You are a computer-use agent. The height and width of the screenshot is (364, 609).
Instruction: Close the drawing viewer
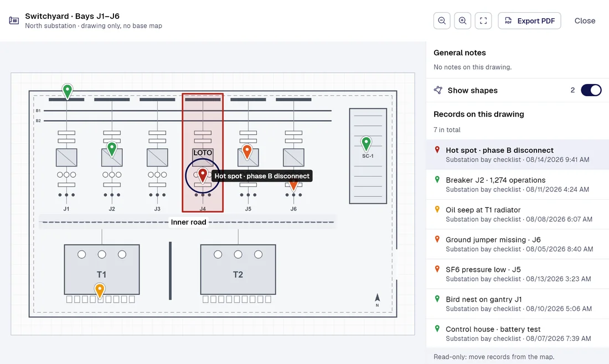click(x=585, y=21)
